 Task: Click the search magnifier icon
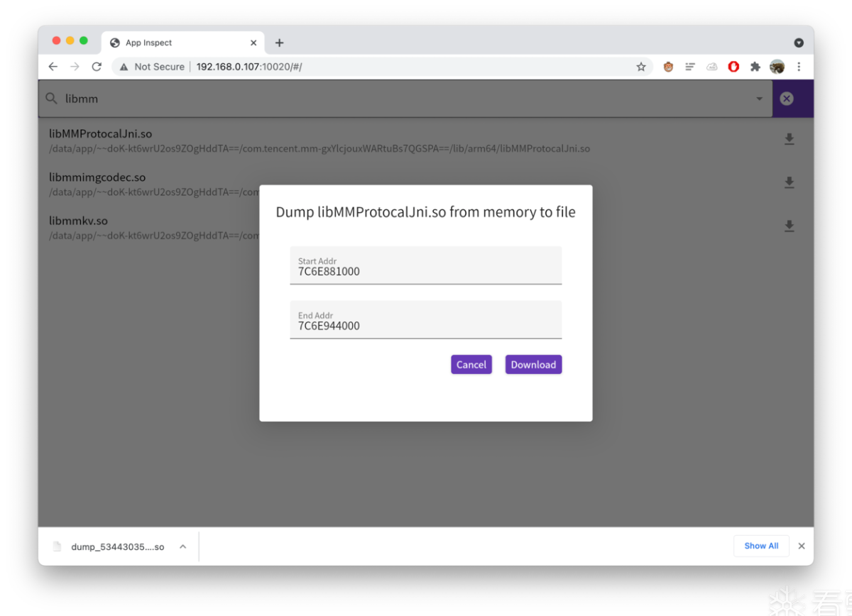51,99
